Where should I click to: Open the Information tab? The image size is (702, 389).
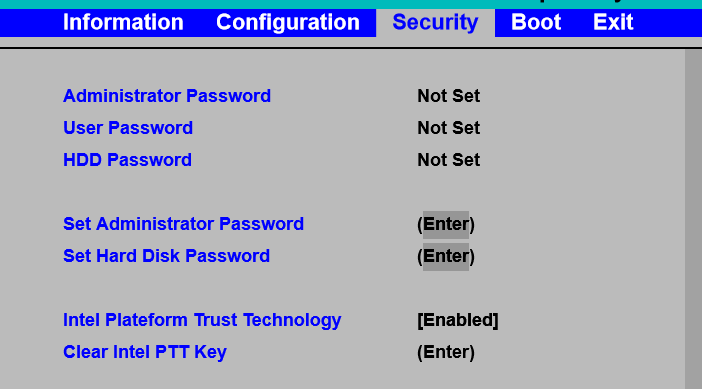click(x=123, y=22)
